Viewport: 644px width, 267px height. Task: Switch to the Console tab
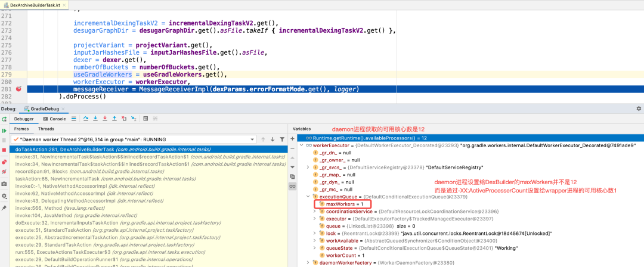tap(57, 119)
